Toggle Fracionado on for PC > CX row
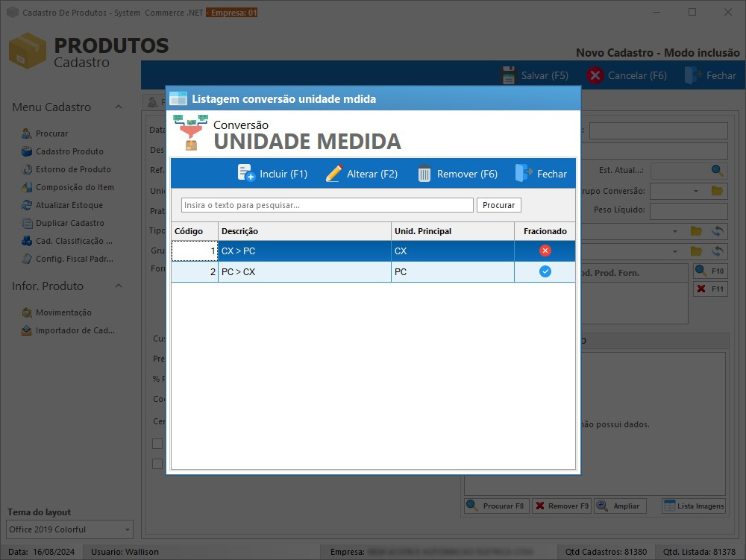The image size is (746, 560). [x=545, y=271]
